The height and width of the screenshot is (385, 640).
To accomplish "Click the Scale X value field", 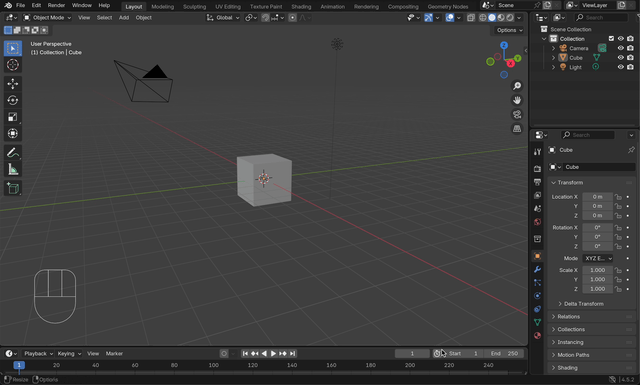I will (598, 270).
